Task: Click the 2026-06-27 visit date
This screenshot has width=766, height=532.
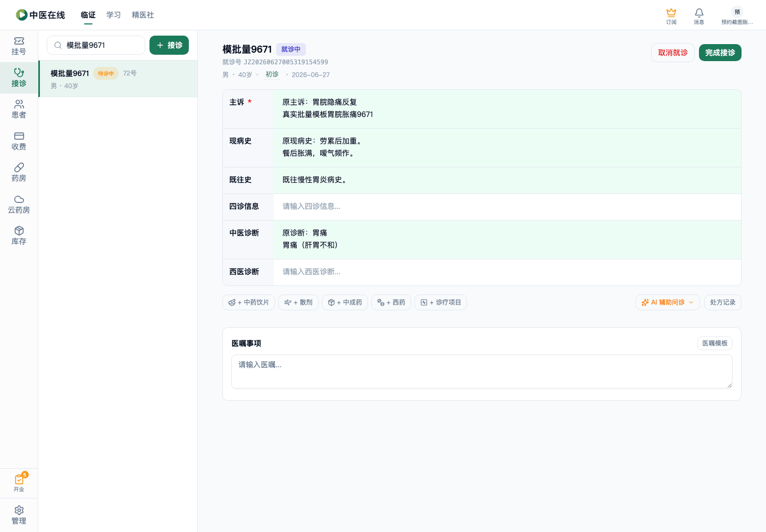Action: tap(311, 75)
